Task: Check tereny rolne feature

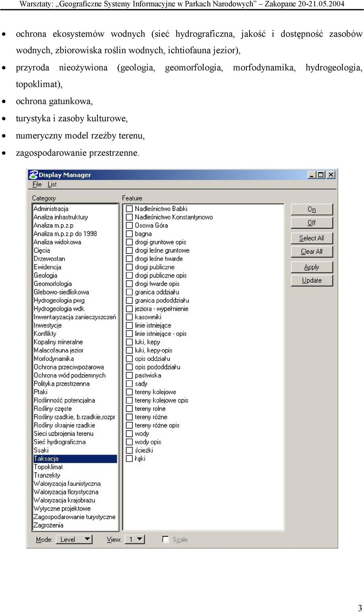Action: (129, 409)
